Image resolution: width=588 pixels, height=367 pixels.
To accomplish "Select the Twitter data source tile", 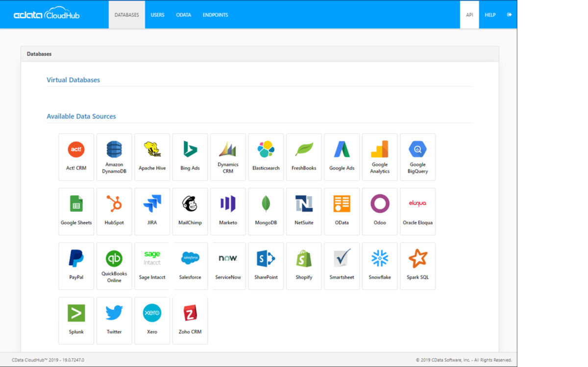I will pyautogui.click(x=114, y=320).
